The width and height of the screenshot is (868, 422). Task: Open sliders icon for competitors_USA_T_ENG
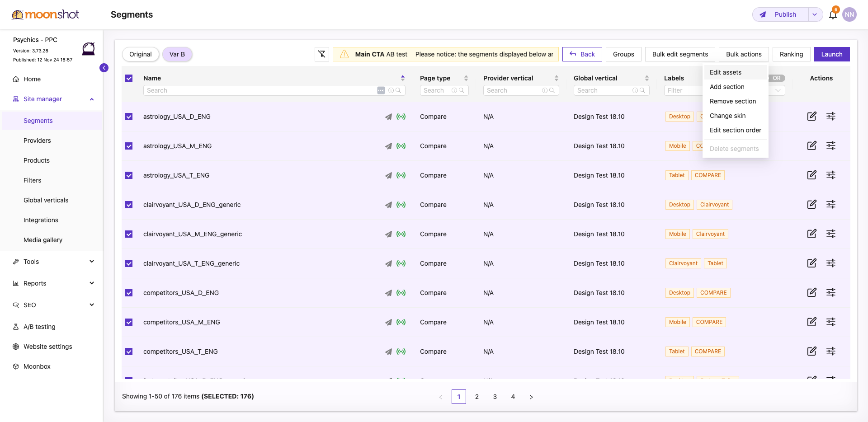831,351
